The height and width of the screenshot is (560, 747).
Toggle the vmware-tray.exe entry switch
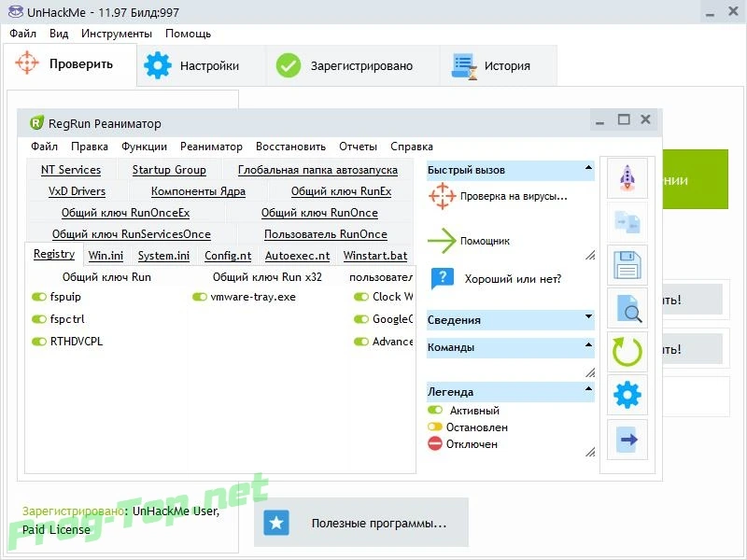(x=199, y=297)
